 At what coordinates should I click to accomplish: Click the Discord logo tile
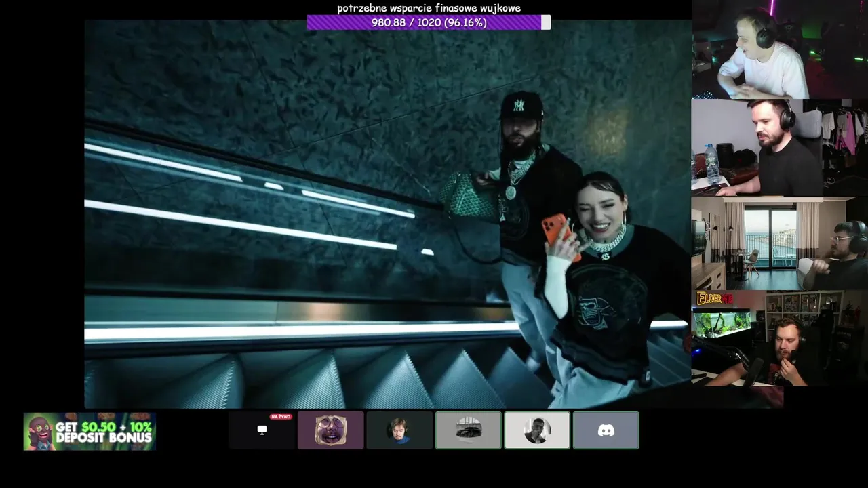(x=606, y=430)
